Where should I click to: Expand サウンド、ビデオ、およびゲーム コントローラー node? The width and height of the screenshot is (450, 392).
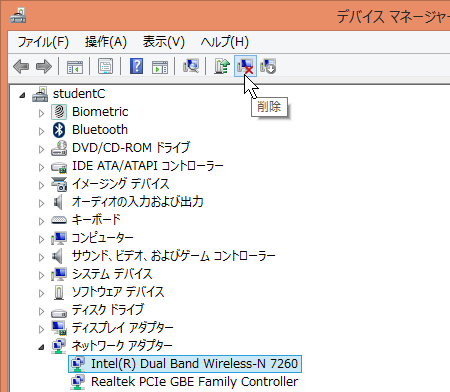pos(41,257)
